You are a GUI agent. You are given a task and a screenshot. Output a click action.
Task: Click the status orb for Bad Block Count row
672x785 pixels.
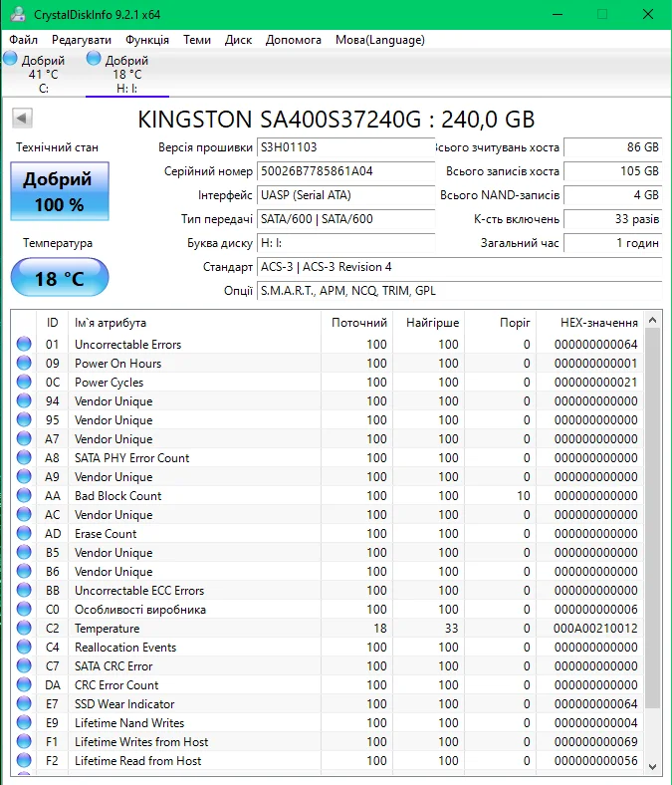(x=24, y=496)
